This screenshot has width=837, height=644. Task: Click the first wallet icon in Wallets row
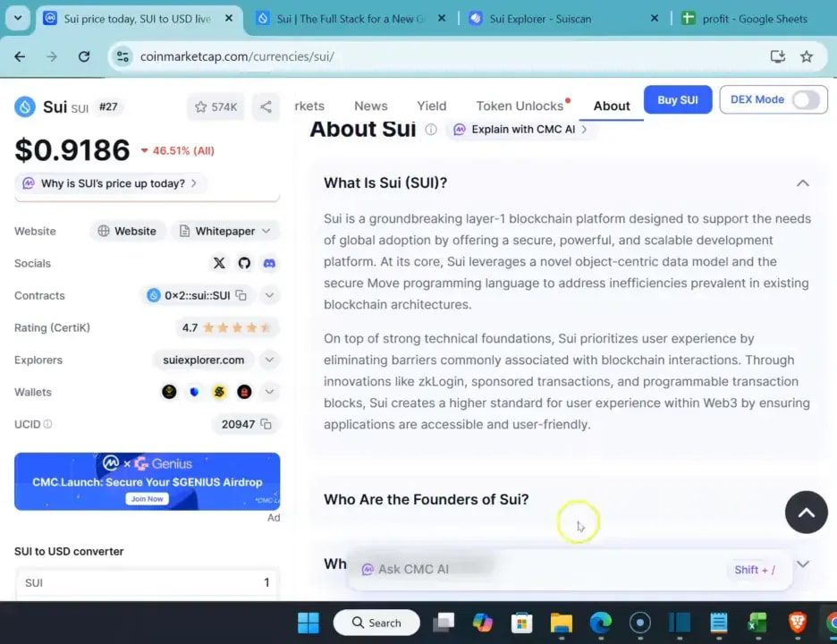click(x=169, y=392)
